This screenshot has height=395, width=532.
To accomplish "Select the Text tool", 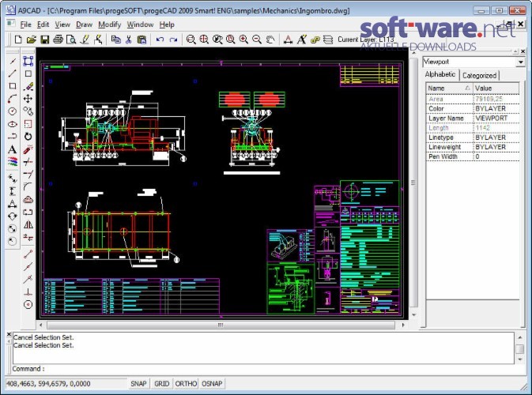I will click(12, 149).
